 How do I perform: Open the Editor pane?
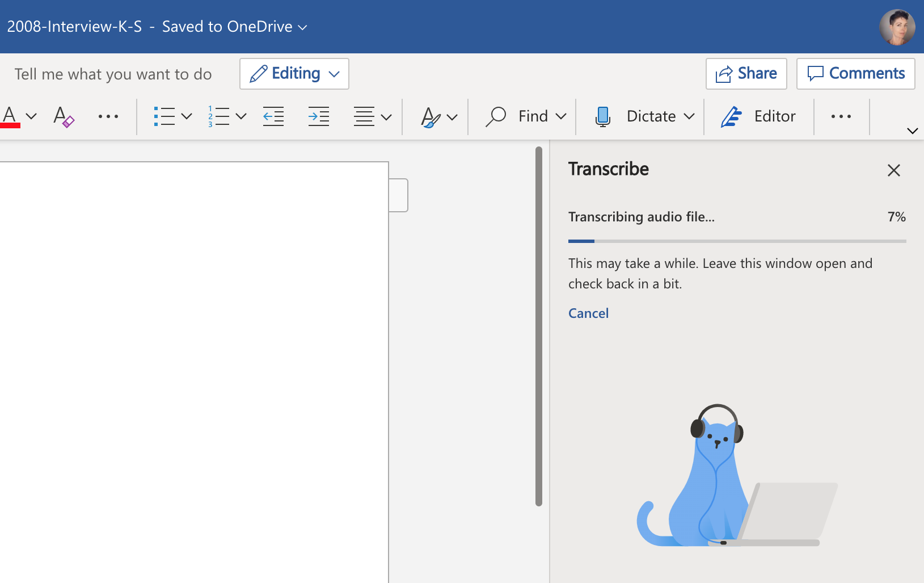point(758,116)
